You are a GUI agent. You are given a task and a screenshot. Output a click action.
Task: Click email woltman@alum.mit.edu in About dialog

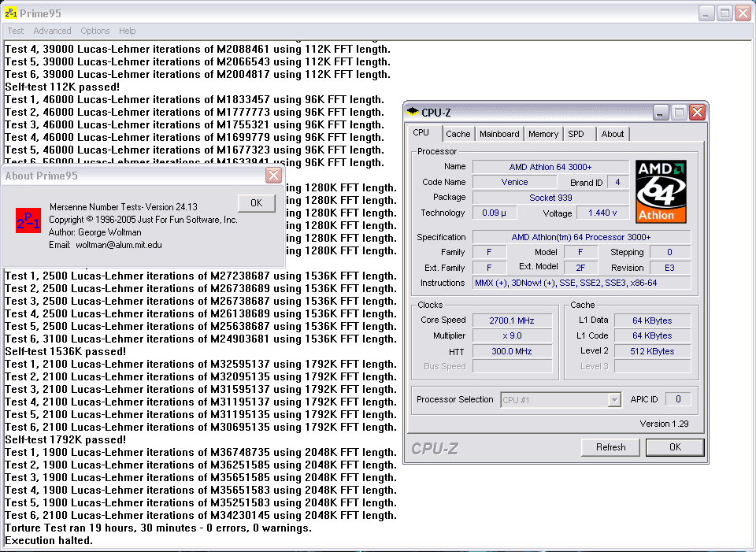tap(119, 245)
